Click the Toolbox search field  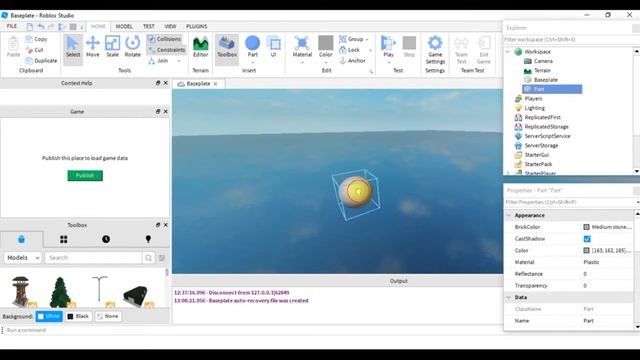[93, 258]
